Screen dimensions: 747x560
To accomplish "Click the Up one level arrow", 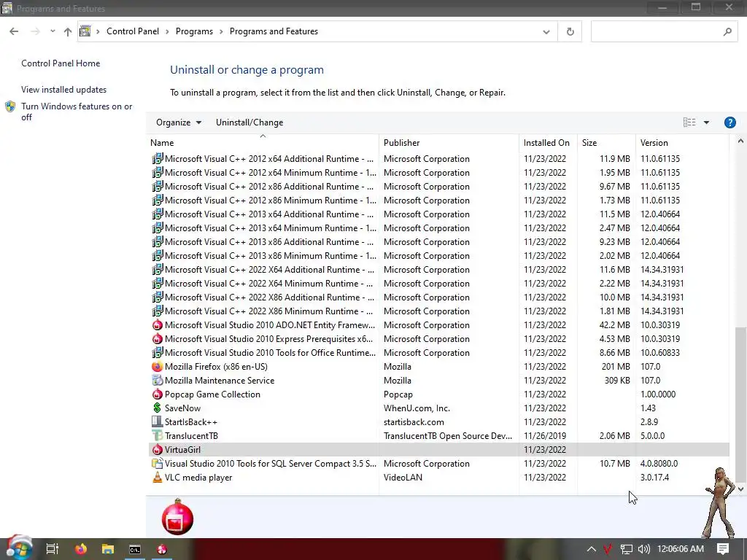I will pyautogui.click(x=68, y=31).
